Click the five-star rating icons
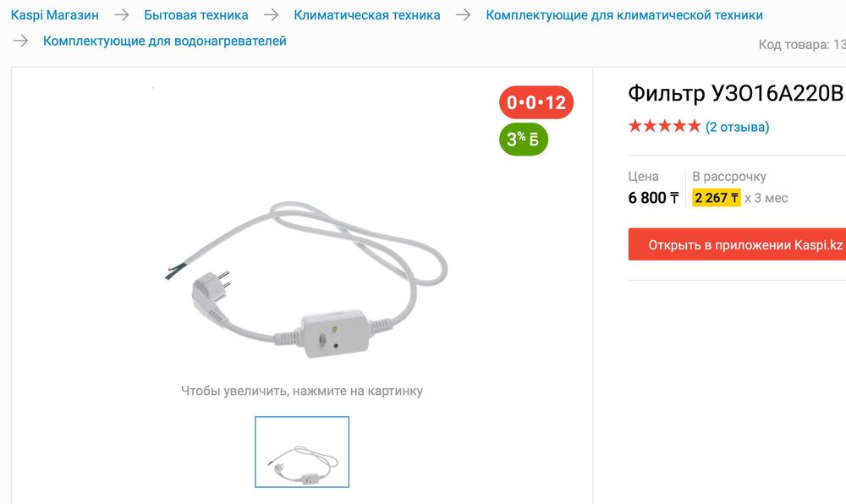This screenshot has width=846, height=504. [x=664, y=126]
